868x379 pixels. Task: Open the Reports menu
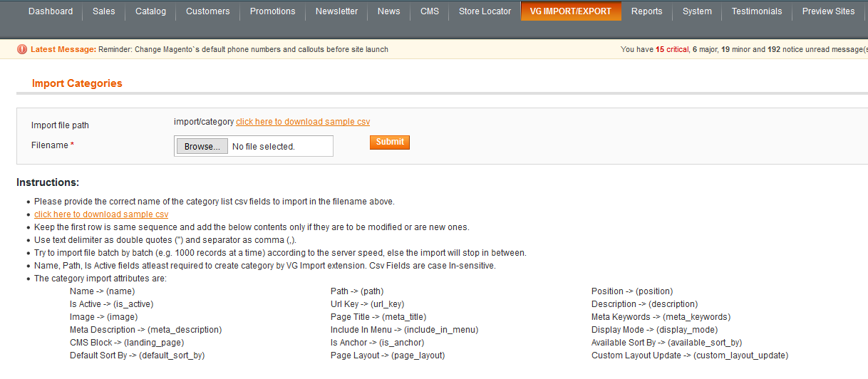pos(646,11)
